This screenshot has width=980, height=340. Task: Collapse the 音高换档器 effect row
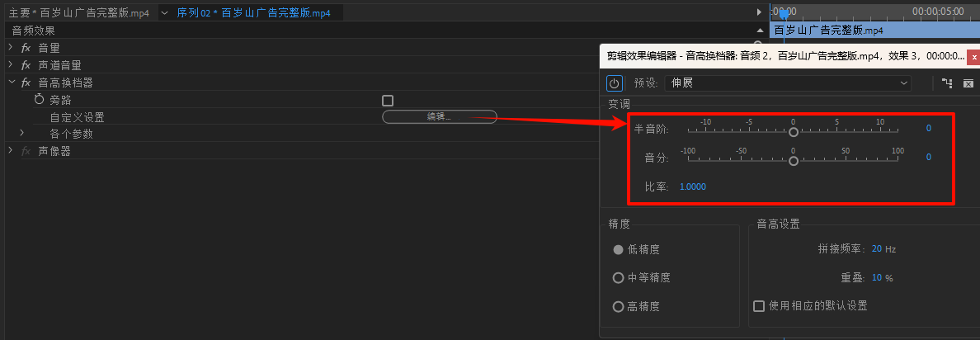[11, 82]
